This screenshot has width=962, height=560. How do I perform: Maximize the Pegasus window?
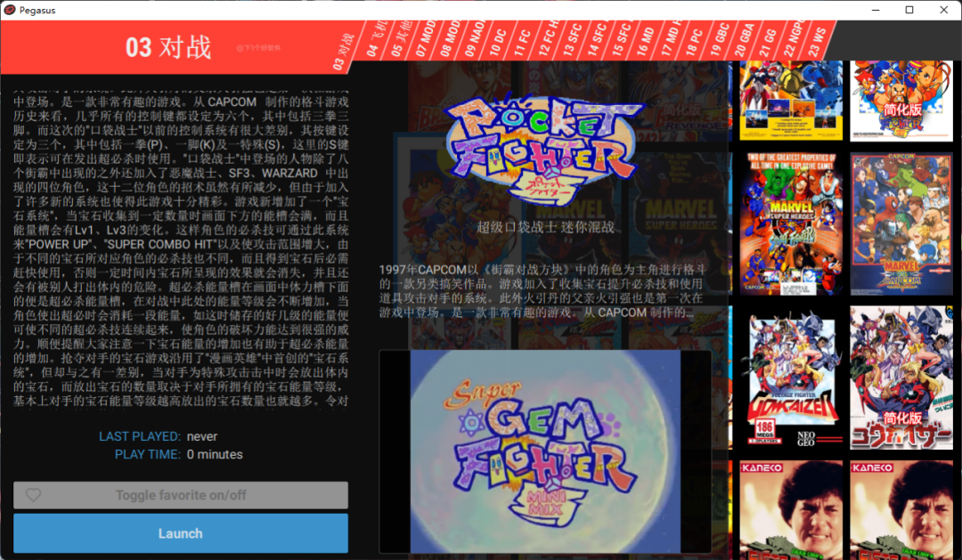[x=909, y=10]
